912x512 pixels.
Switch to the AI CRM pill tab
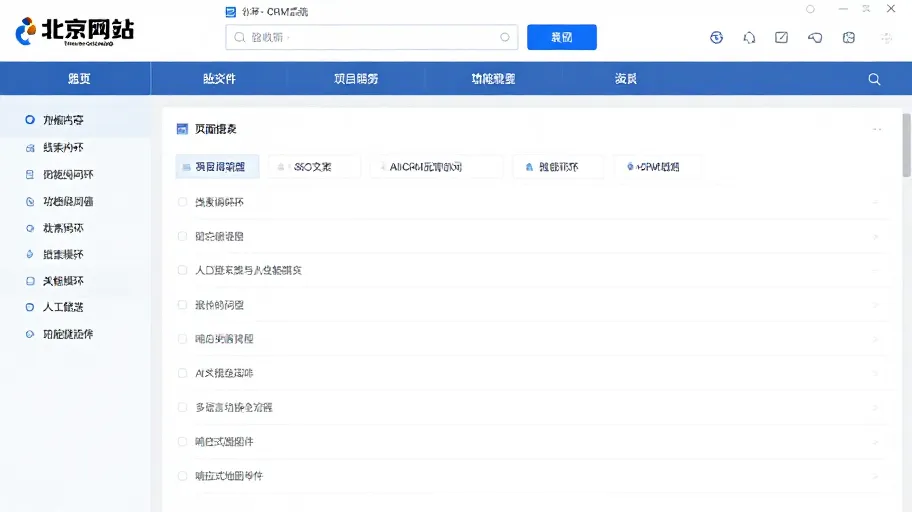click(x=436, y=167)
